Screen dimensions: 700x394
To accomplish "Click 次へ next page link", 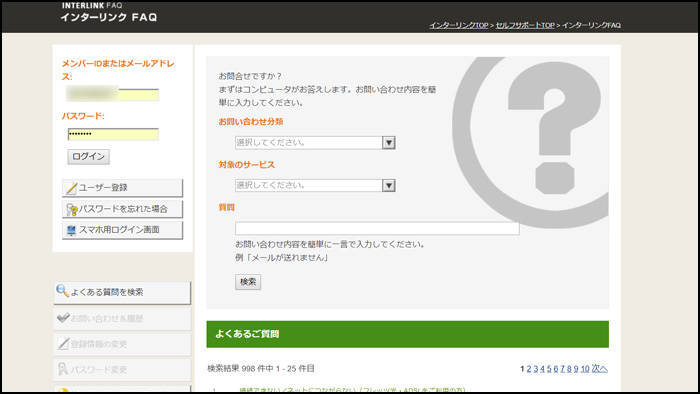I will click(600, 369).
